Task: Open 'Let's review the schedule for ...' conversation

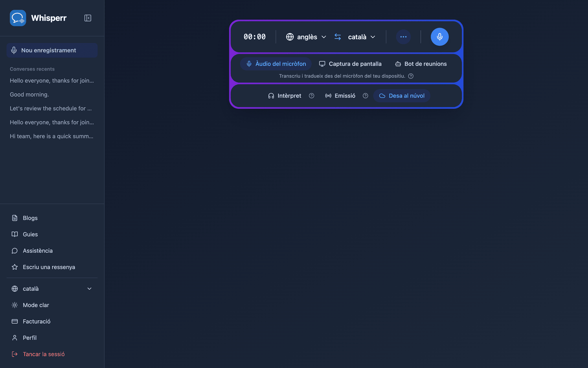Action: 52,109
